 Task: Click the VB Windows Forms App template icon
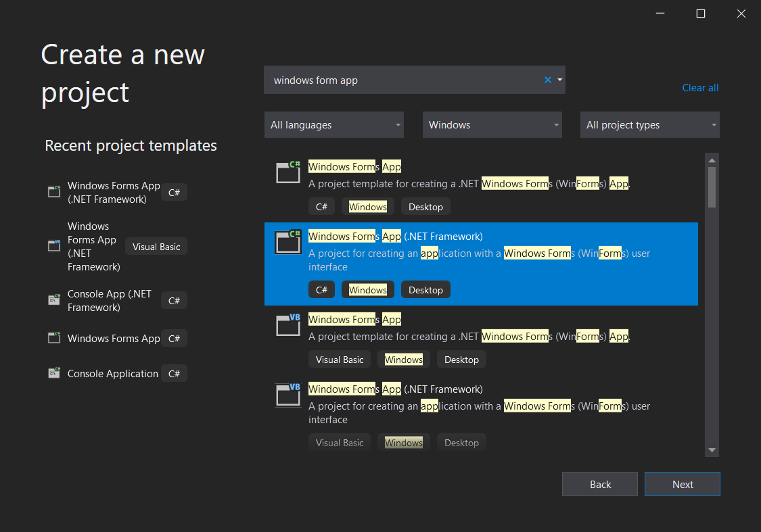click(x=287, y=324)
